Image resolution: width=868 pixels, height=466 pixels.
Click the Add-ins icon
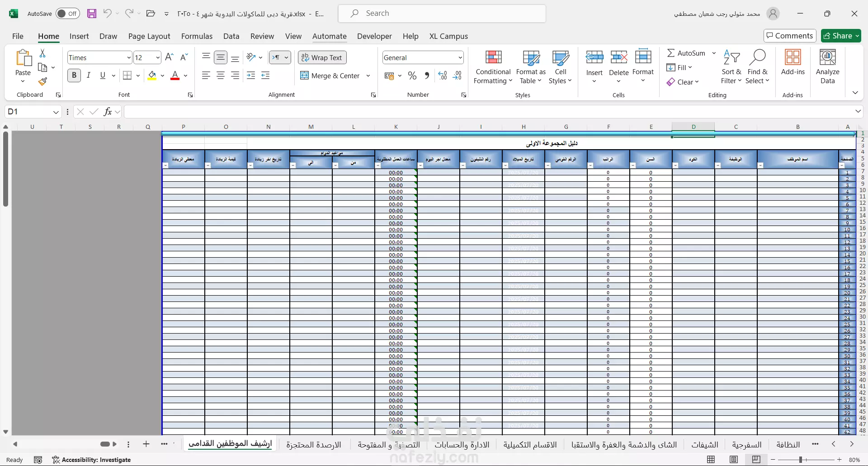coord(793,62)
